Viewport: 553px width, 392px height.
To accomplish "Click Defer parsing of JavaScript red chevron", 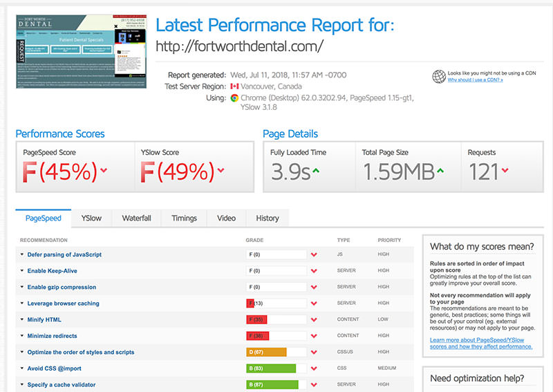I will click(x=314, y=254).
